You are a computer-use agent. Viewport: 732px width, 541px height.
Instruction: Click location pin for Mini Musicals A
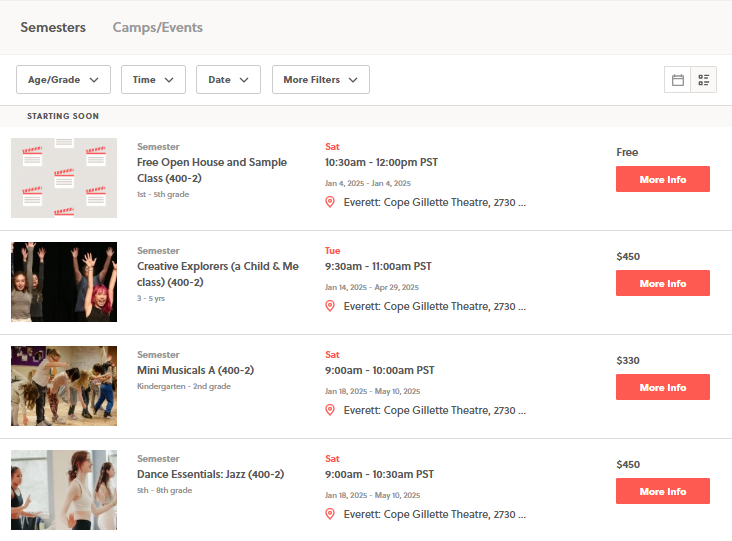(330, 410)
